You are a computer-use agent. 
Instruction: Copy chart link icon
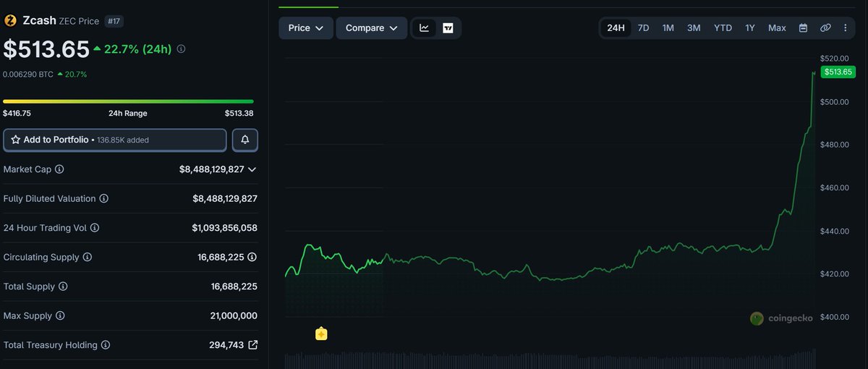(x=825, y=28)
